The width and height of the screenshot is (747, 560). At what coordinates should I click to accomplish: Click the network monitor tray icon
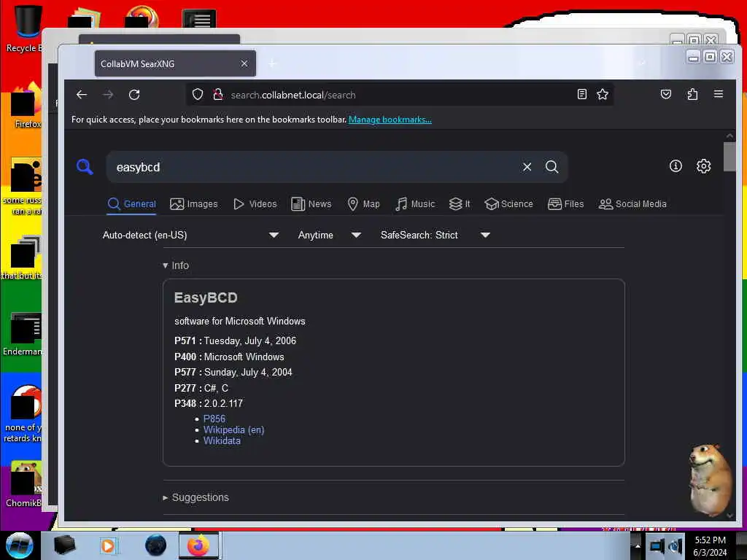657,546
